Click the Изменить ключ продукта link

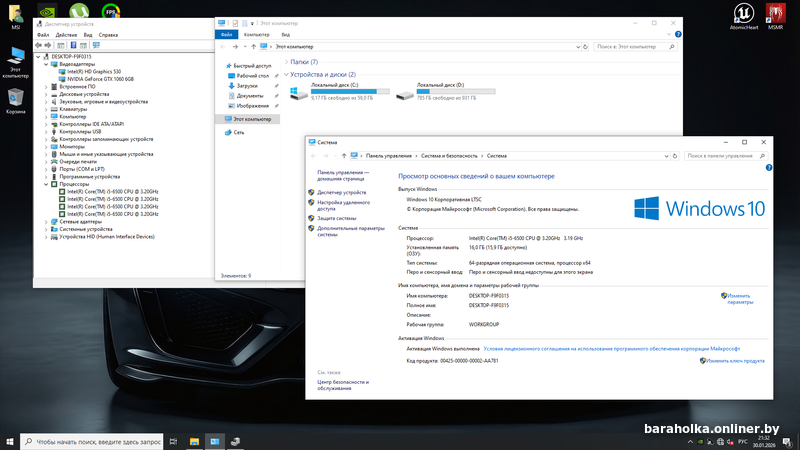coord(735,361)
